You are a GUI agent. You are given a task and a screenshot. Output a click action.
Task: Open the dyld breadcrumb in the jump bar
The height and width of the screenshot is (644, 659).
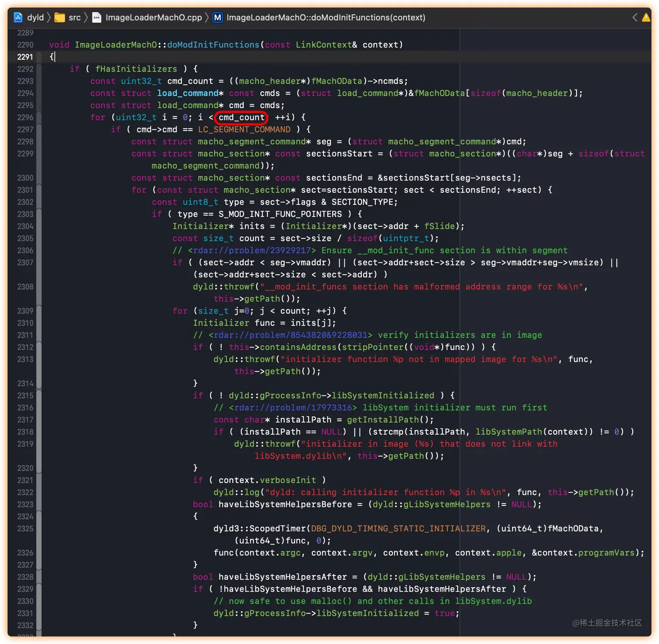[x=35, y=17]
